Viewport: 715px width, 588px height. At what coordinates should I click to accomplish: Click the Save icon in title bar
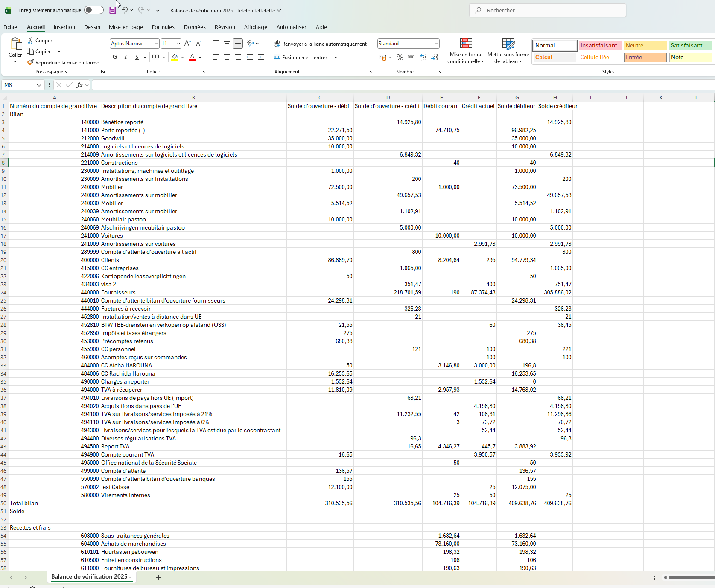click(112, 10)
